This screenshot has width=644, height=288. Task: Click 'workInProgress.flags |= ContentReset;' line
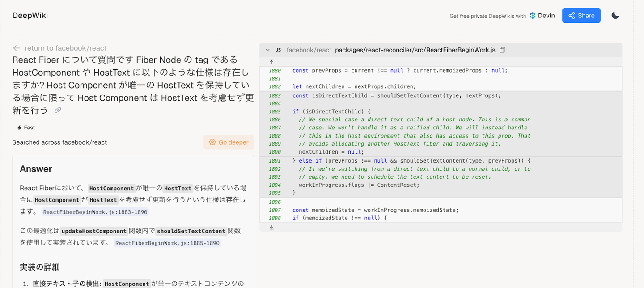tap(359, 185)
